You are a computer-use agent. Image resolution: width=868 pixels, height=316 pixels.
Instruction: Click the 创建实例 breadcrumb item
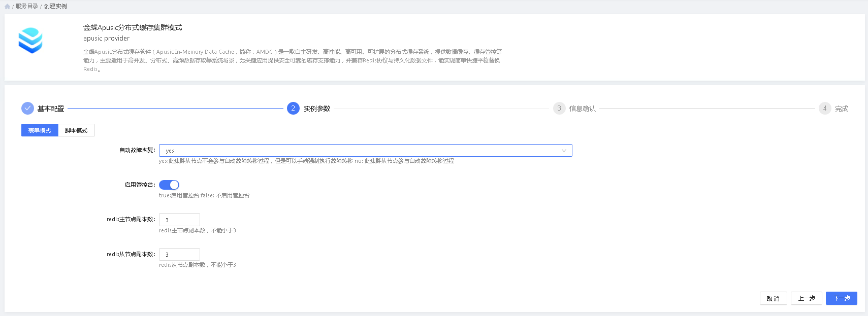pyautogui.click(x=55, y=7)
